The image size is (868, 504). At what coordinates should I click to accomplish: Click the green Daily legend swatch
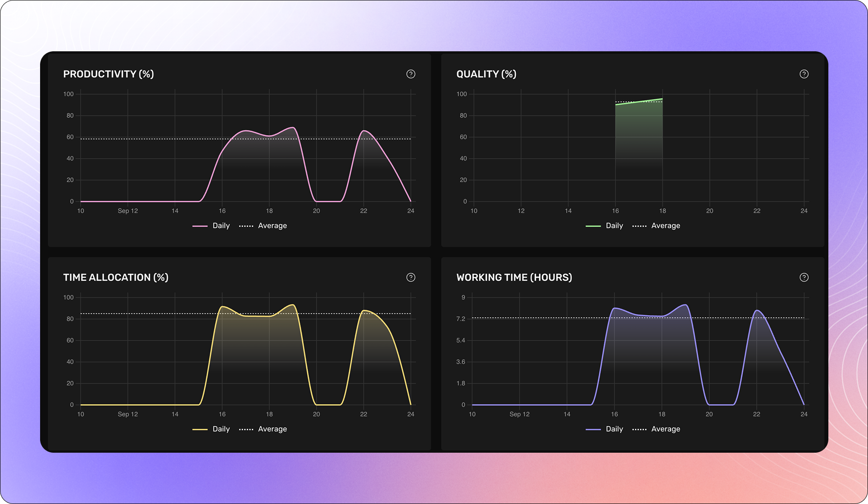click(x=593, y=226)
